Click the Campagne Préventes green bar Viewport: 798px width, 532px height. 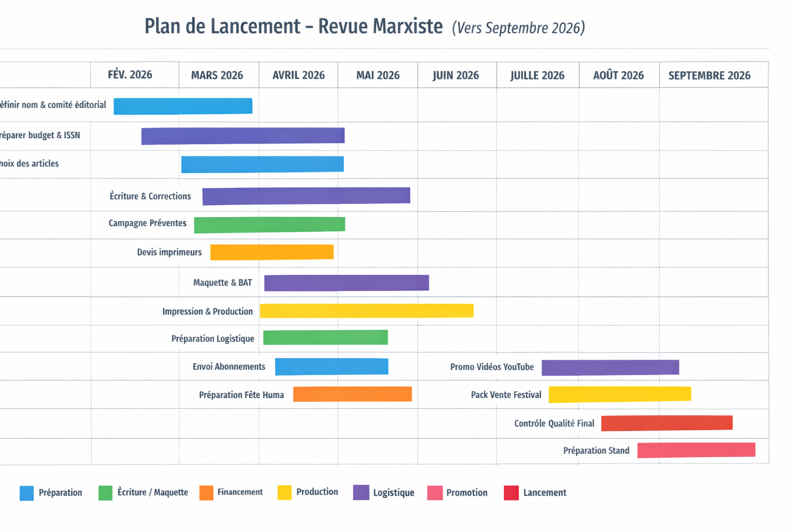(x=269, y=224)
